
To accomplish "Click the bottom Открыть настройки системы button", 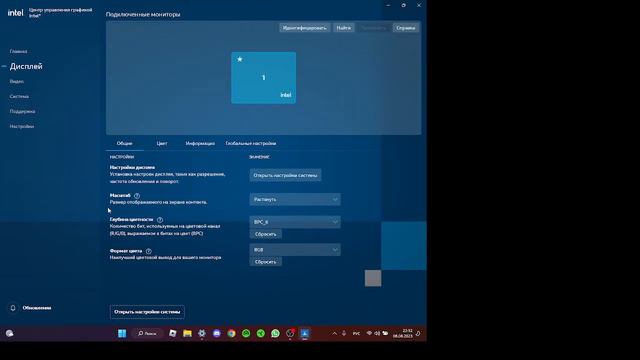I will click(x=147, y=312).
